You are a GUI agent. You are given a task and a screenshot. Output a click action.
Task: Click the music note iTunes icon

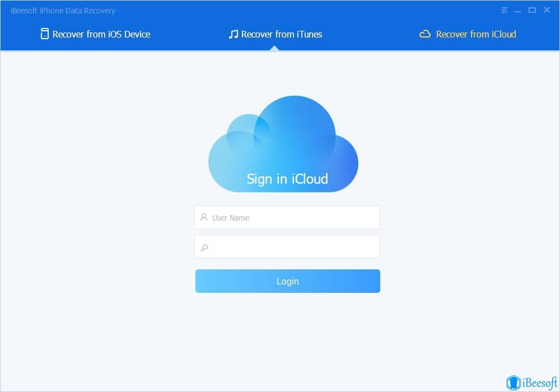click(233, 34)
